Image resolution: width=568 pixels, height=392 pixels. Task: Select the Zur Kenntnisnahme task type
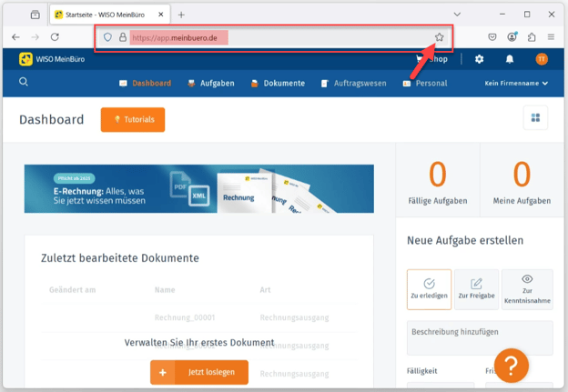(527, 289)
